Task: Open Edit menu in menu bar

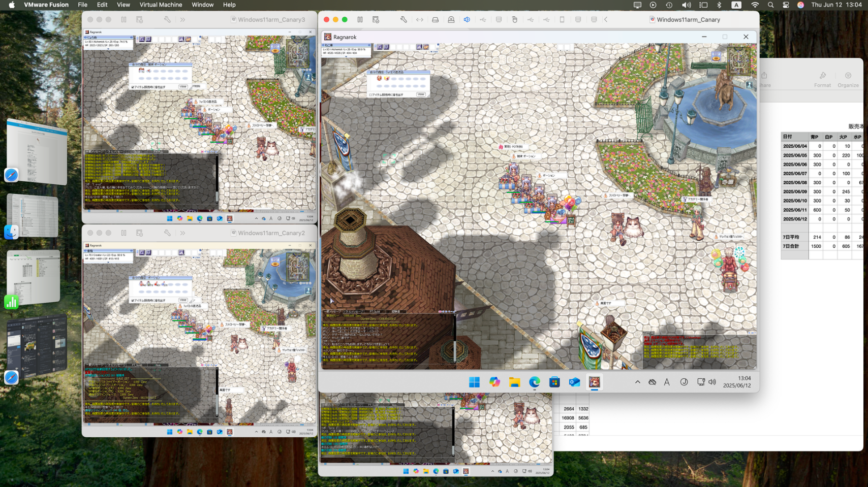Action: click(x=102, y=5)
